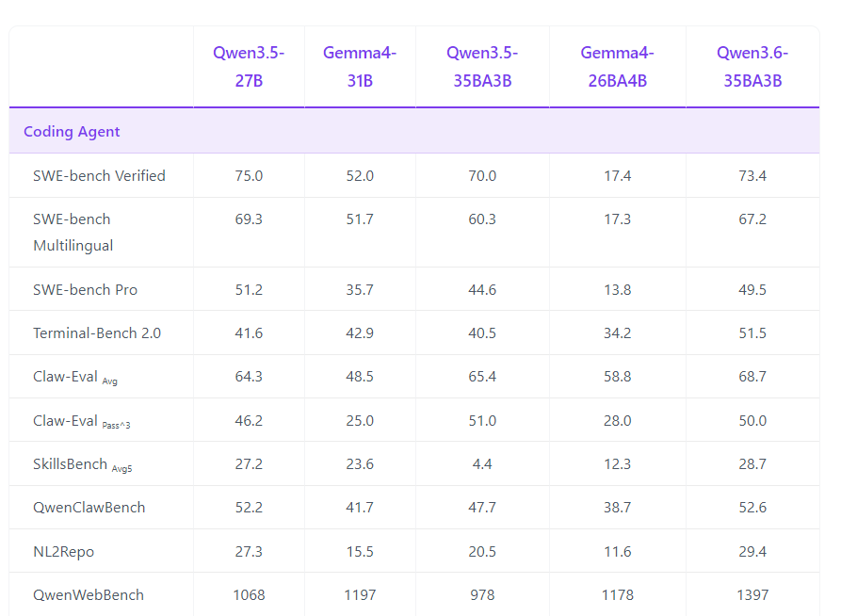Click the 51.5 Terminal-Bench 2.0 score cell
841x616 pixels.
752,333
